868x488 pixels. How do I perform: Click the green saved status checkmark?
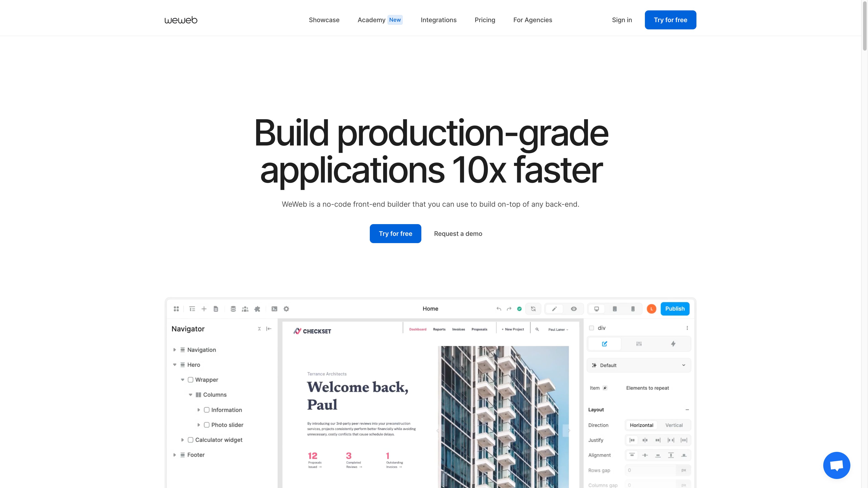(519, 309)
